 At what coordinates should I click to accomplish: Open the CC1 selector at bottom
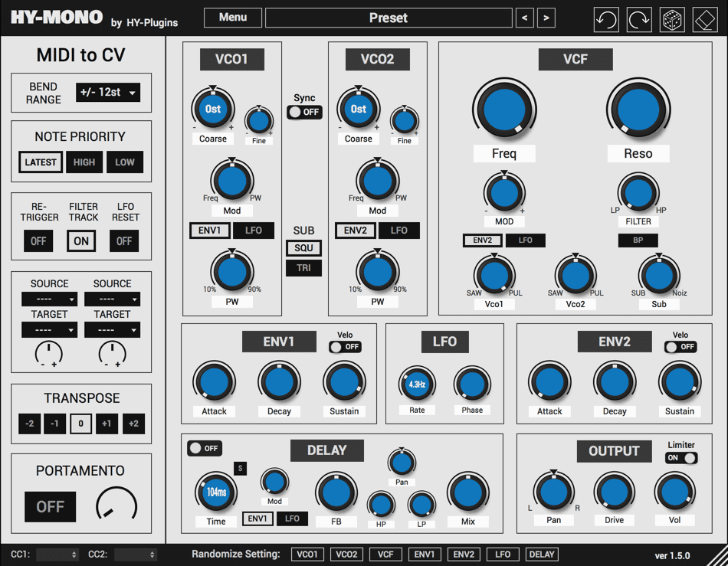click(57, 555)
